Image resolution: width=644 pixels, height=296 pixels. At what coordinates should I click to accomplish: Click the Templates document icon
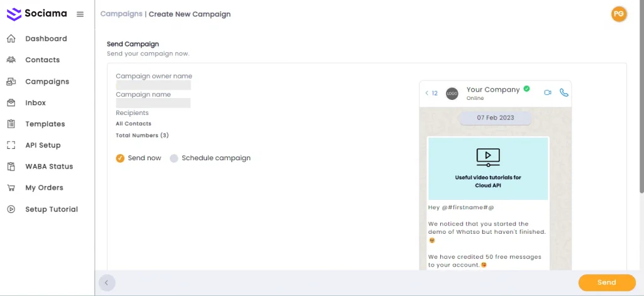[11, 124]
